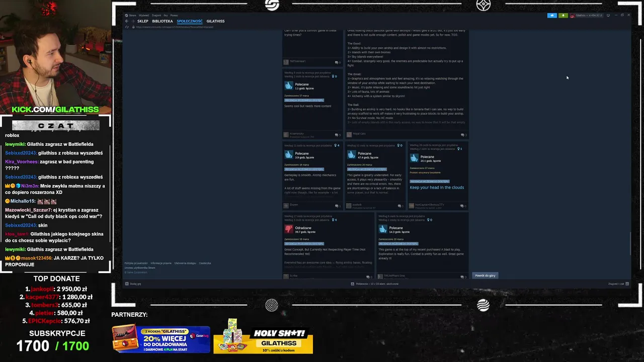Open 'Informacje prawne' footer link
This screenshot has height=362, width=644.
pos(161,263)
